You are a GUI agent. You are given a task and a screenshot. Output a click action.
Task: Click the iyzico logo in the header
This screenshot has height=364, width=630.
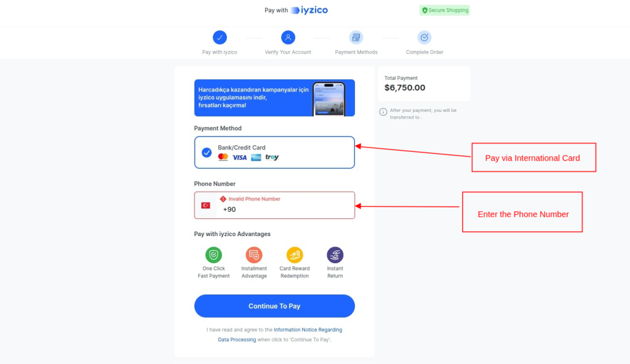tap(309, 10)
